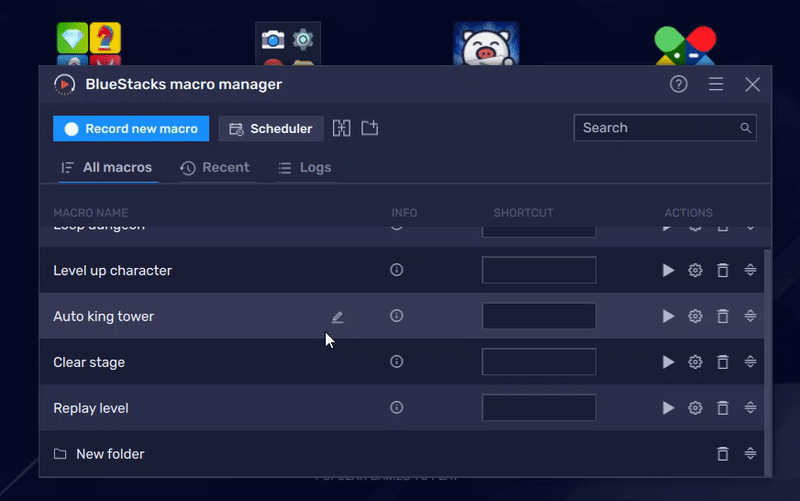Show info for Level up character
Image resolution: width=800 pixels, height=501 pixels.
[396, 269]
